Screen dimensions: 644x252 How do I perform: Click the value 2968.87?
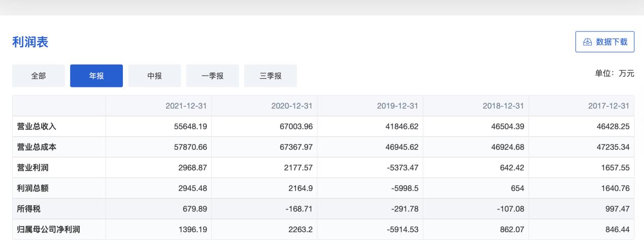[192, 168]
